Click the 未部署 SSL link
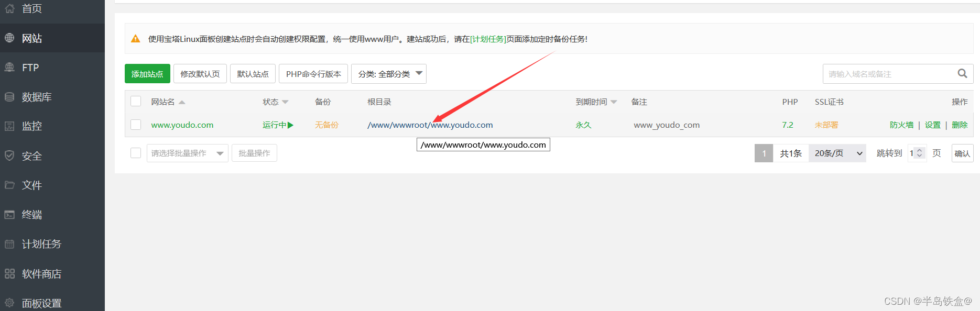Image resolution: width=980 pixels, height=311 pixels. tap(826, 125)
